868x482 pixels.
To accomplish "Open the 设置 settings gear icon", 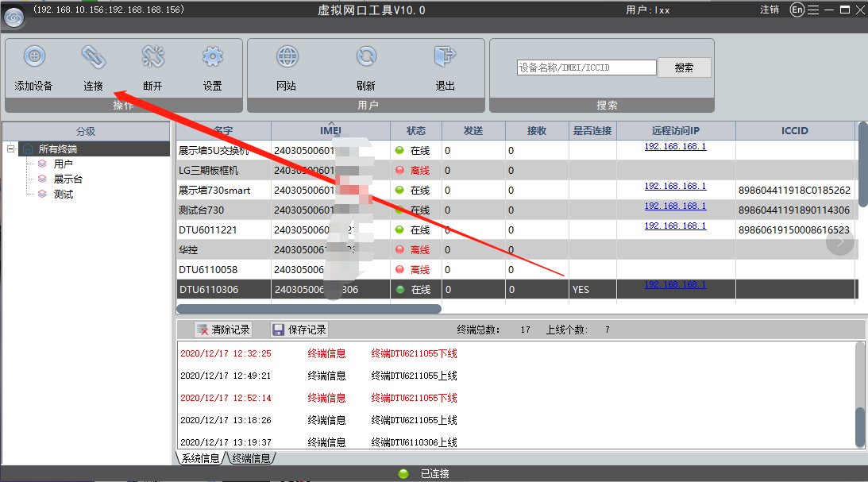I will click(x=213, y=56).
